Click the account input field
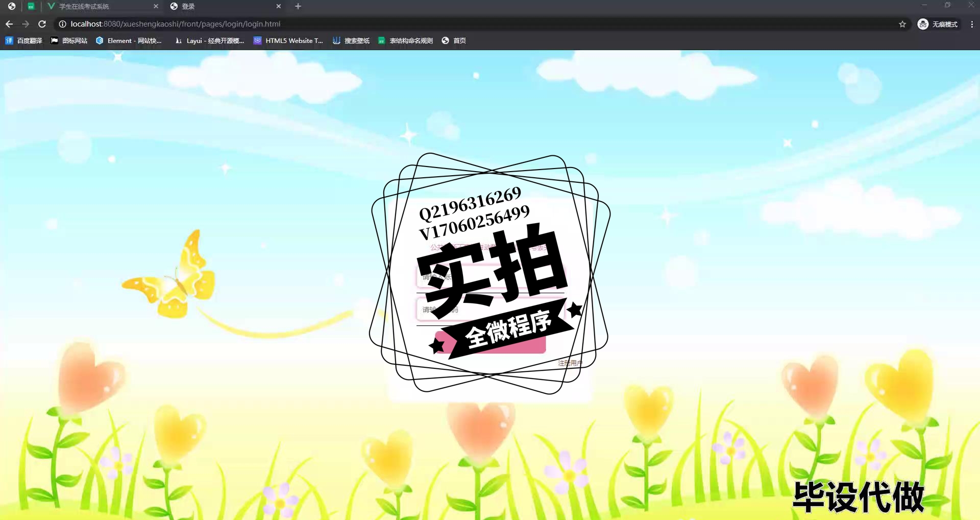Viewport: 980px width, 520px height. [492, 277]
